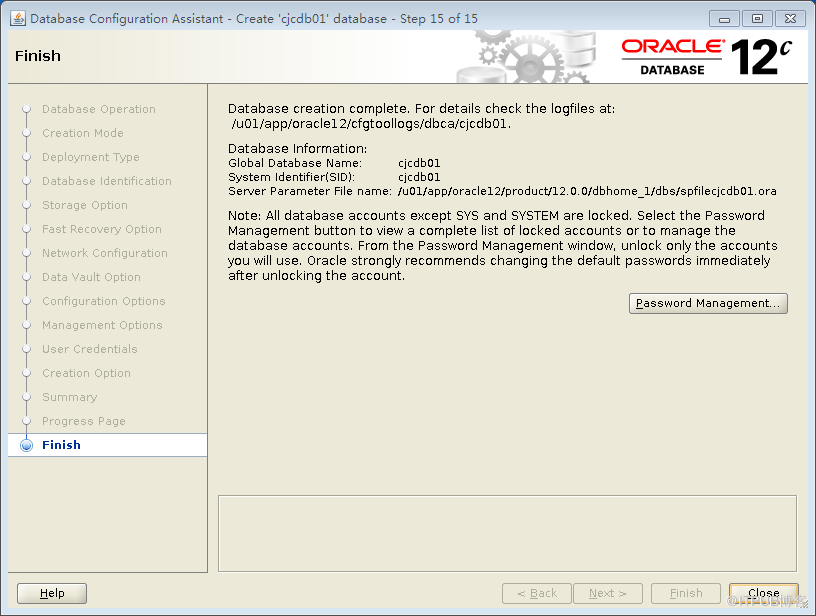Image resolution: width=816 pixels, height=616 pixels.
Task: Select the Summary step
Action: tap(70, 397)
